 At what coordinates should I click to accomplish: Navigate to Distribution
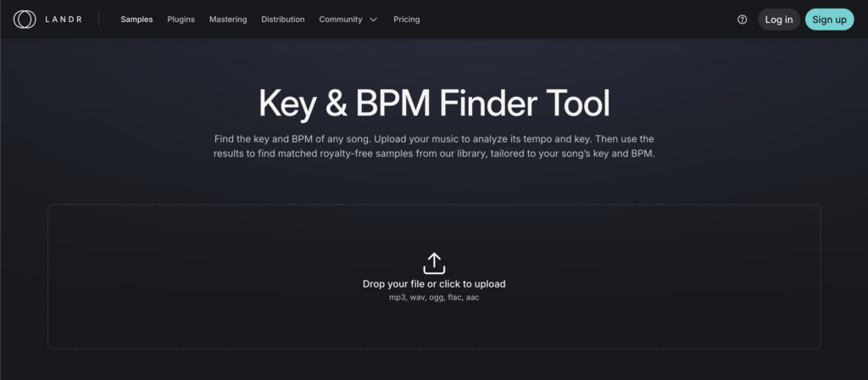click(283, 20)
